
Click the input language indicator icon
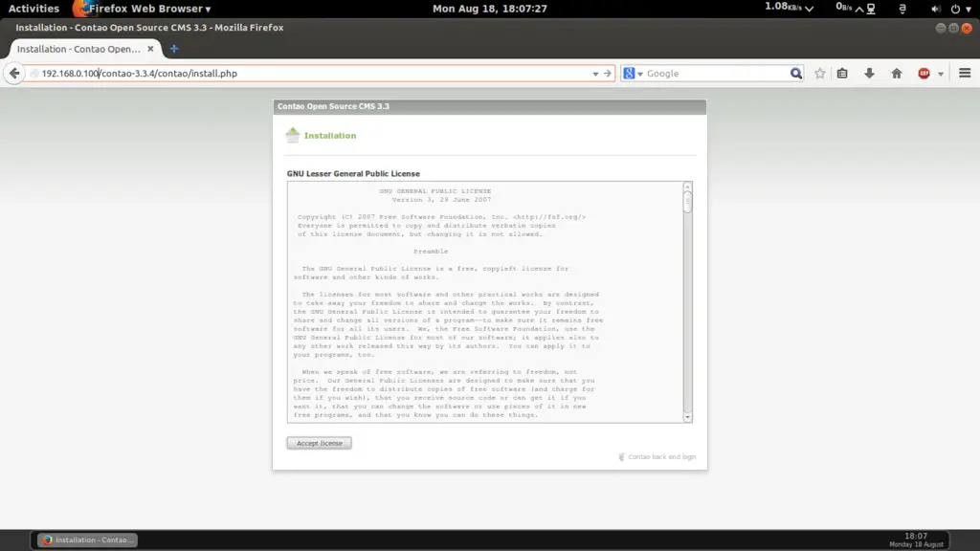[x=902, y=9]
